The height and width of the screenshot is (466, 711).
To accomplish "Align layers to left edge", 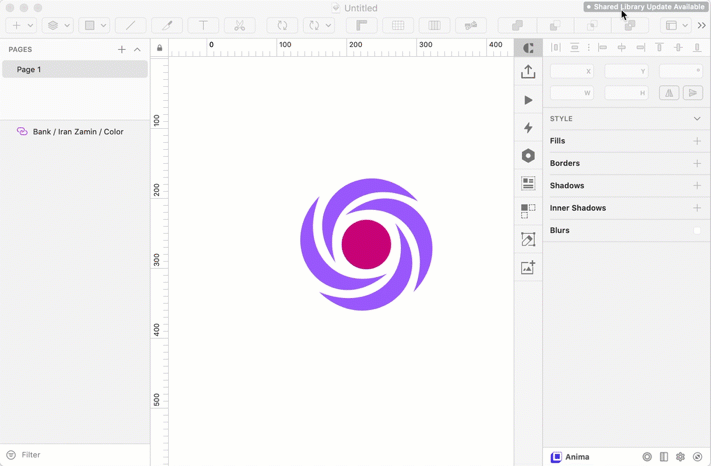I will [603, 48].
